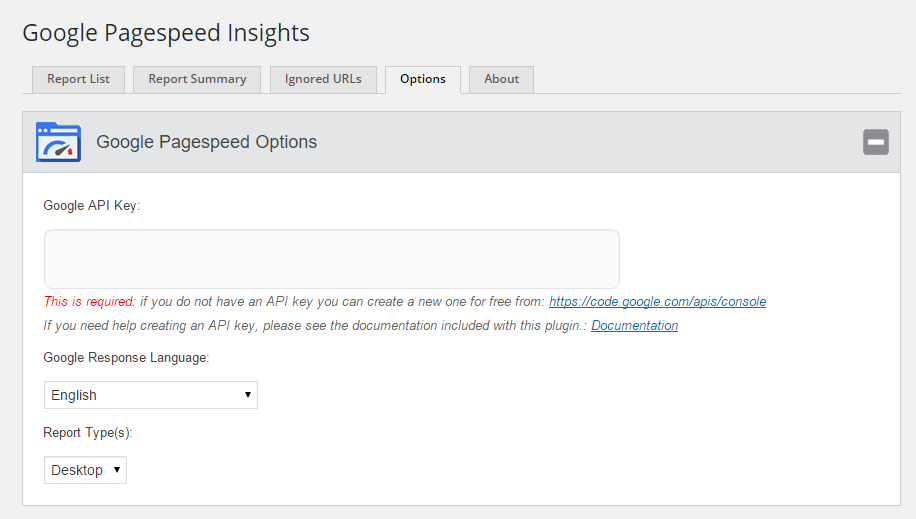Click the 'This is required' red warning text
Image resolution: width=916 pixels, height=519 pixels.
89,302
